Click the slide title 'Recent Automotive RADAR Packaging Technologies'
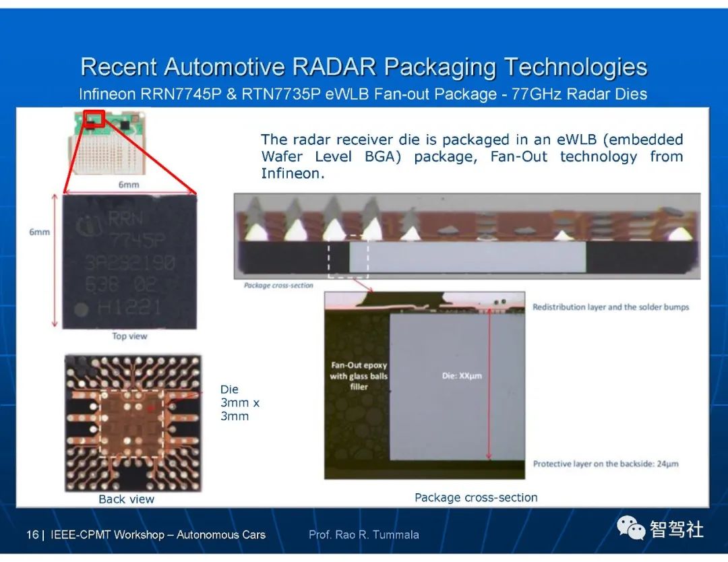The image size is (728, 562). click(x=363, y=67)
